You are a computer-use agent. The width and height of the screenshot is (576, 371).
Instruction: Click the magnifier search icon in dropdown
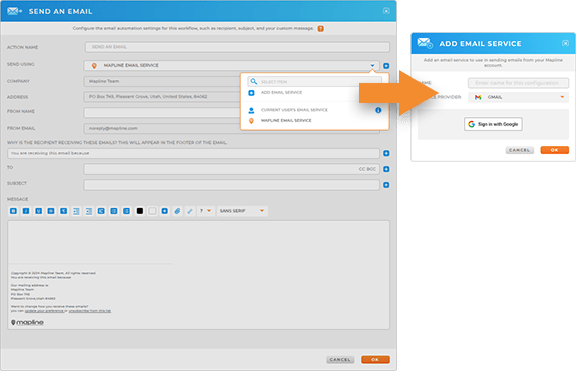[253, 82]
